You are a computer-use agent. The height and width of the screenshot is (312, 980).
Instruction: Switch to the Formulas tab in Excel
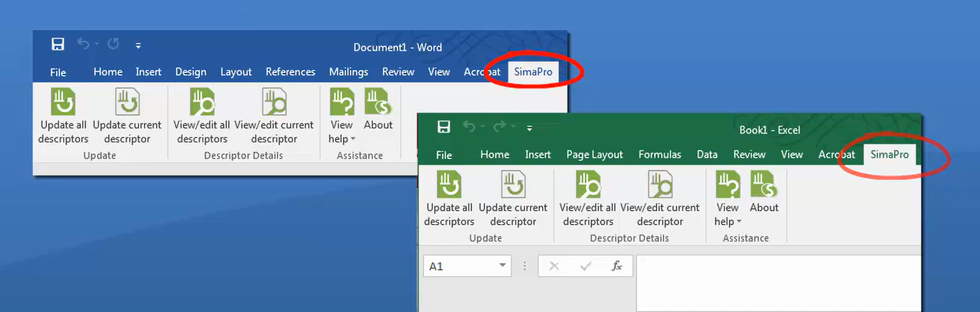(x=660, y=155)
